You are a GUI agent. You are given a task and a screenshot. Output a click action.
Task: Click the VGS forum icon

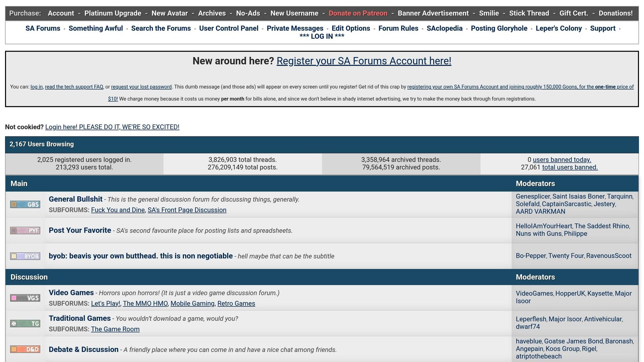(x=25, y=298)
